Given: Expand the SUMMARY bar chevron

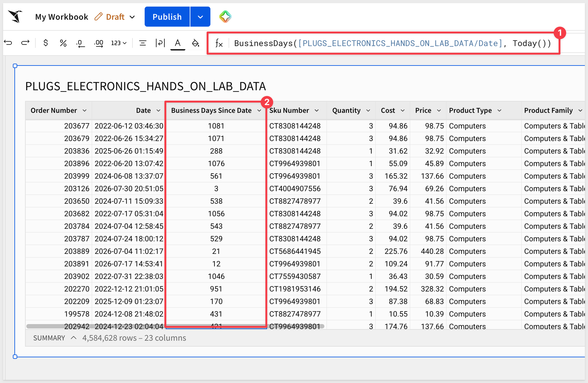Looking at the screenshot, I should pyautogui.click(x=74, y=338).
